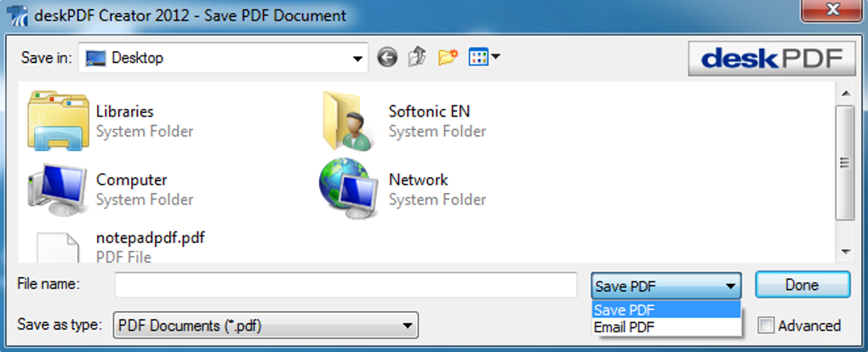Select the notepadpdf.pdf file icon
Viewport: 868px width, 352px height.
[x=58, y=247]
